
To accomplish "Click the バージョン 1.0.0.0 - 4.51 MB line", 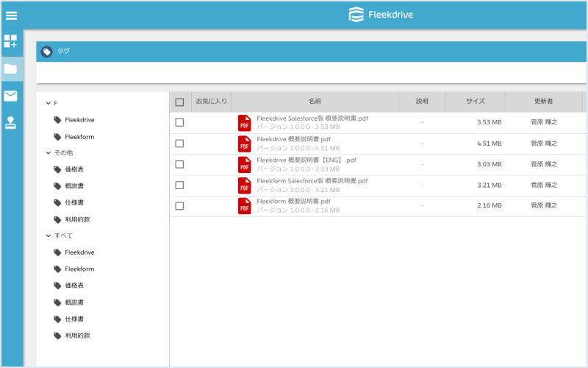I will 298,148.
